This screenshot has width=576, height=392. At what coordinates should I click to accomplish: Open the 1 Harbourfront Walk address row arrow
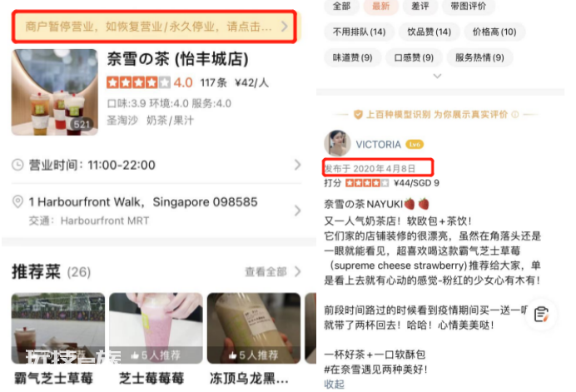297,211
